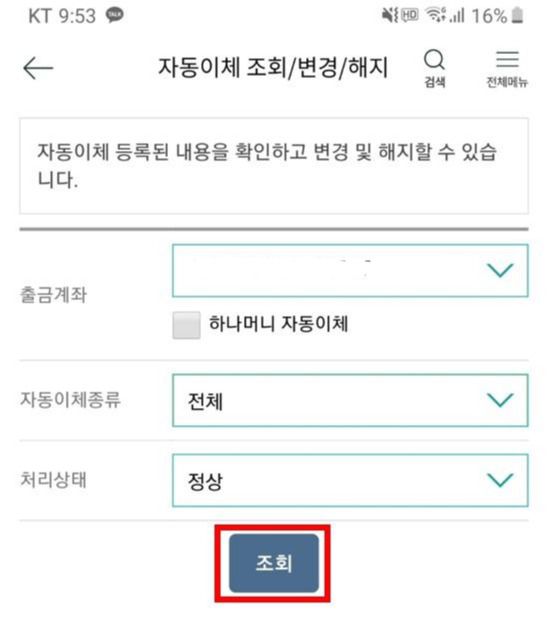Tap the 자동이체 조회/변경/해지 page title

(273, 67)
